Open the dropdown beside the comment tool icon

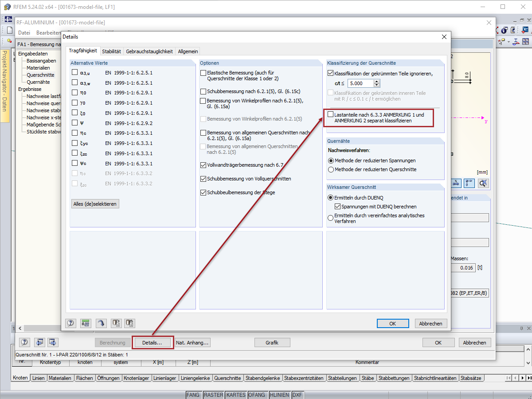coord(509,42)
